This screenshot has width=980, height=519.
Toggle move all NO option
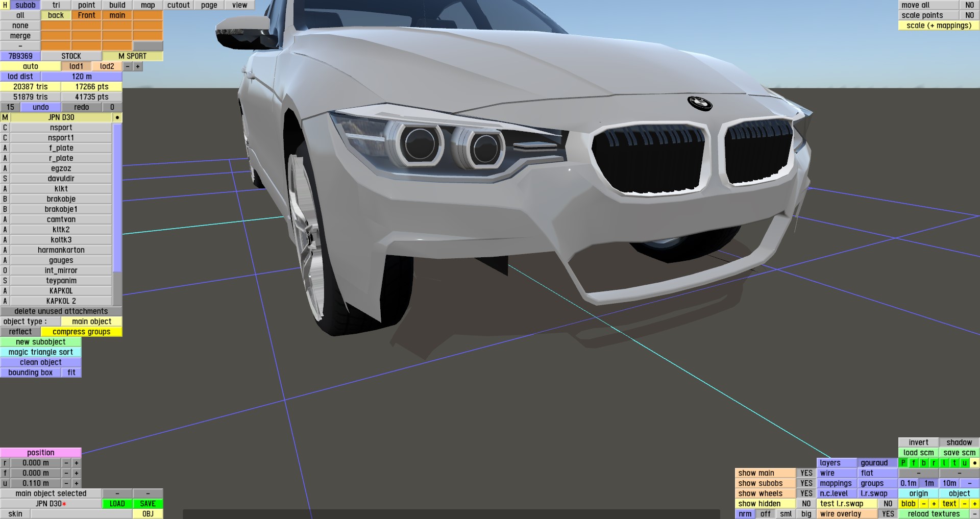970,5
